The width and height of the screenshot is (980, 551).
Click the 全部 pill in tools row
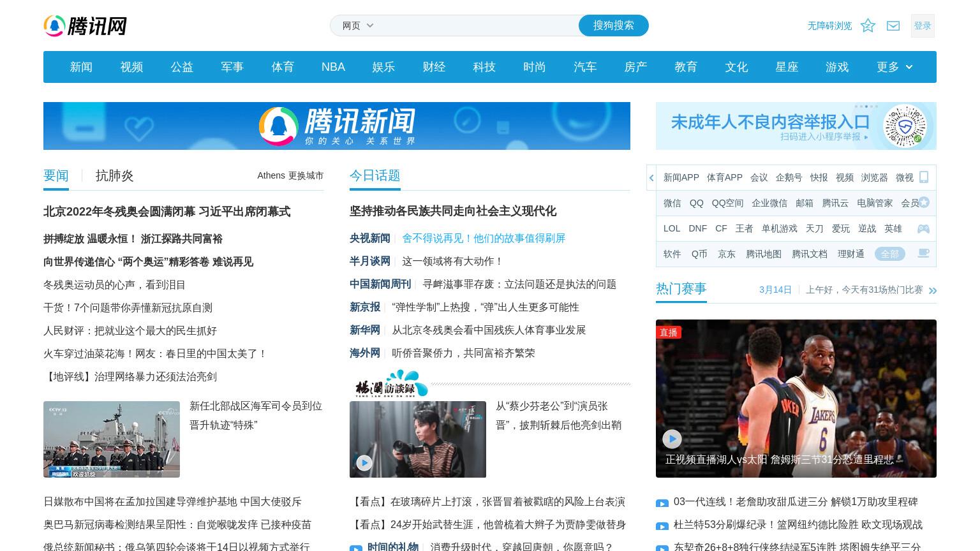(x=890, y=254)
